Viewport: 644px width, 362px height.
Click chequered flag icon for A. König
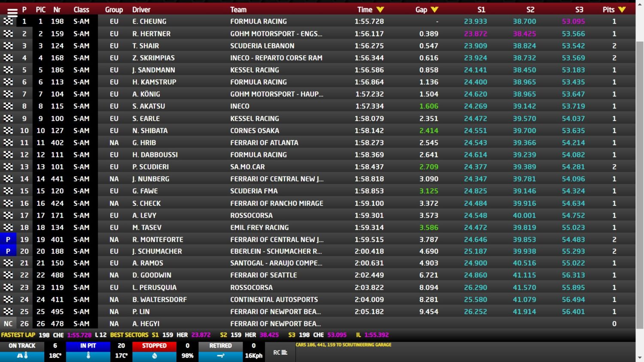[x=8, y=94]
